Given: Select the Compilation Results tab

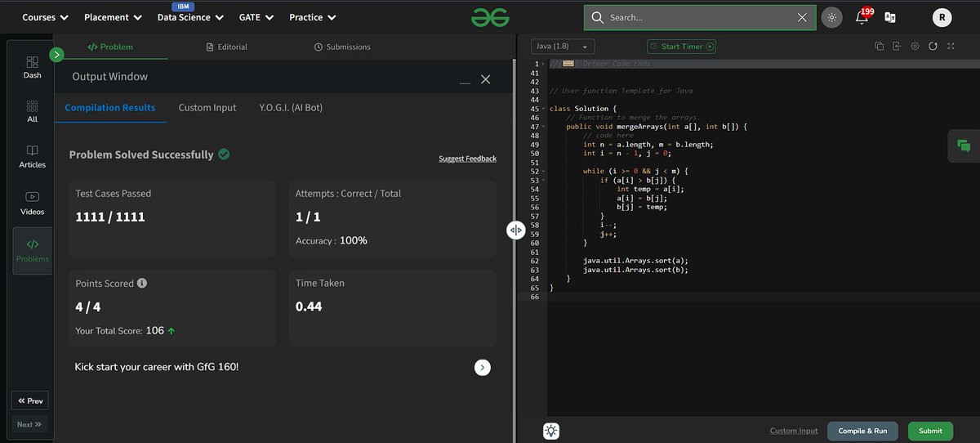Looking at the screenshot, I should pyautogui.click(x=110, y=108).
